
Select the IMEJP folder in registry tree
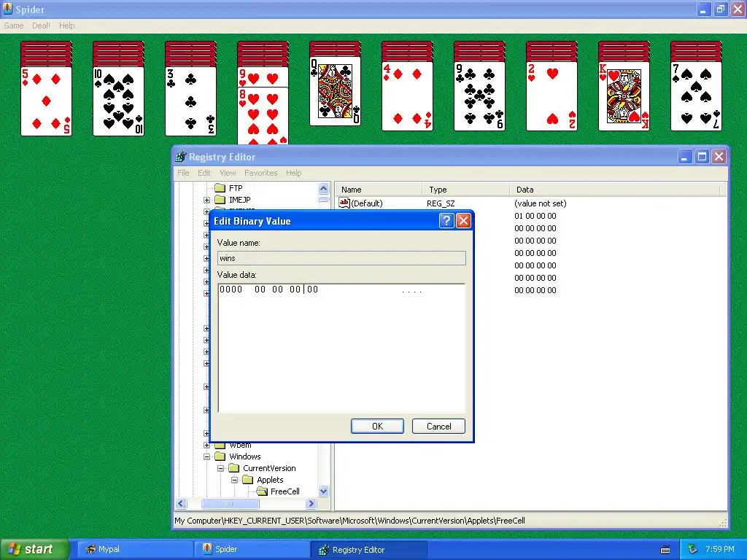pyautogui.click(x=239, y=200)
